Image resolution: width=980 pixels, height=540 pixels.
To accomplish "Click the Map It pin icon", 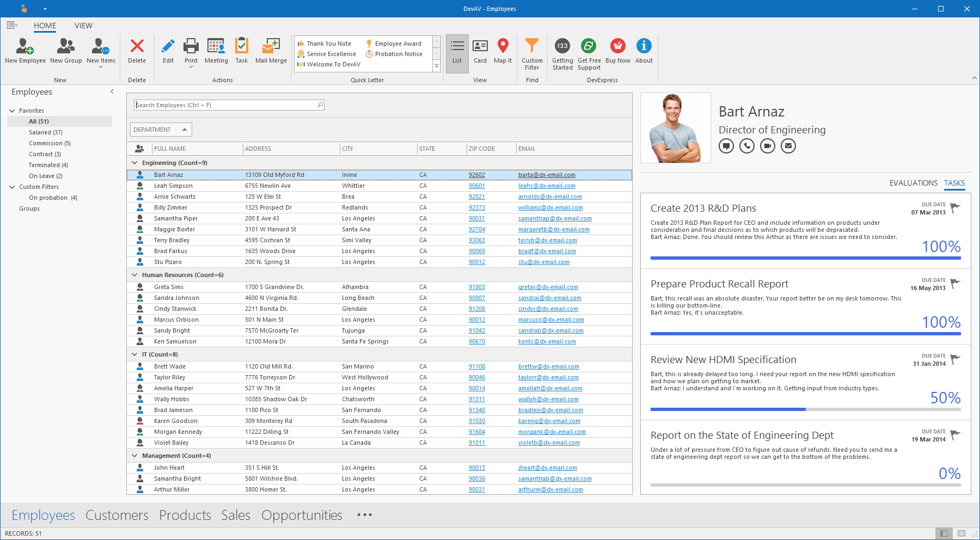I will (503, 46).
